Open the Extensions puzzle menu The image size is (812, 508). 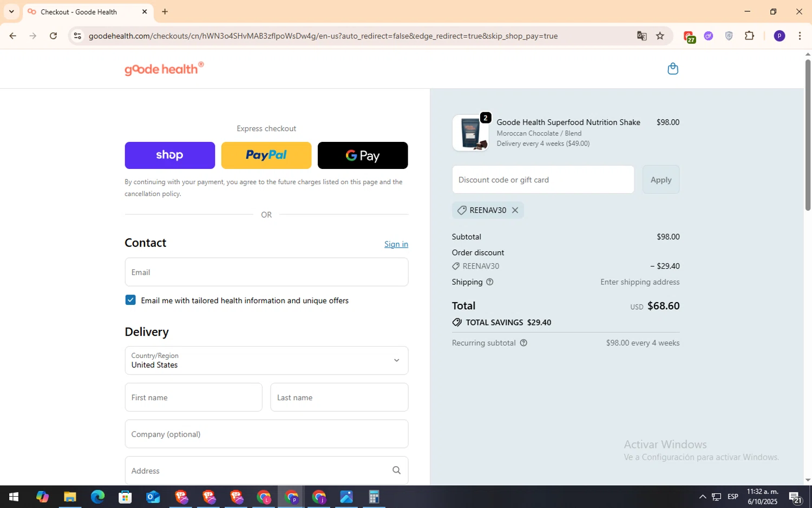(750, 36)
